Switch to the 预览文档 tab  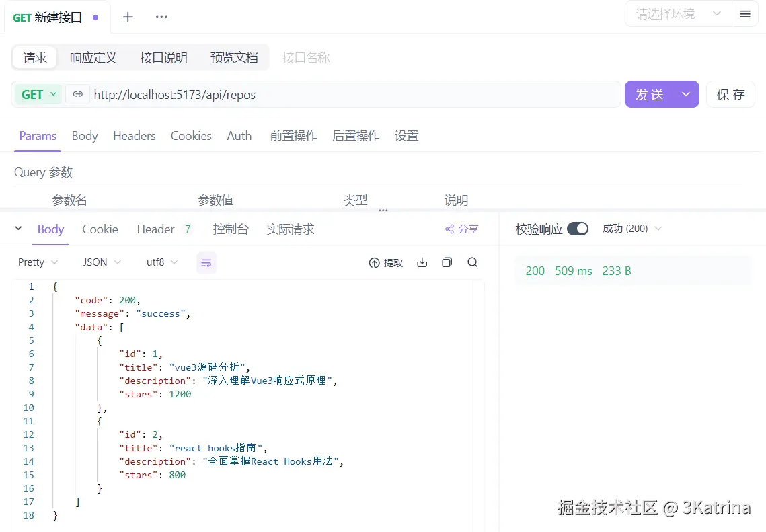(234, 58)
